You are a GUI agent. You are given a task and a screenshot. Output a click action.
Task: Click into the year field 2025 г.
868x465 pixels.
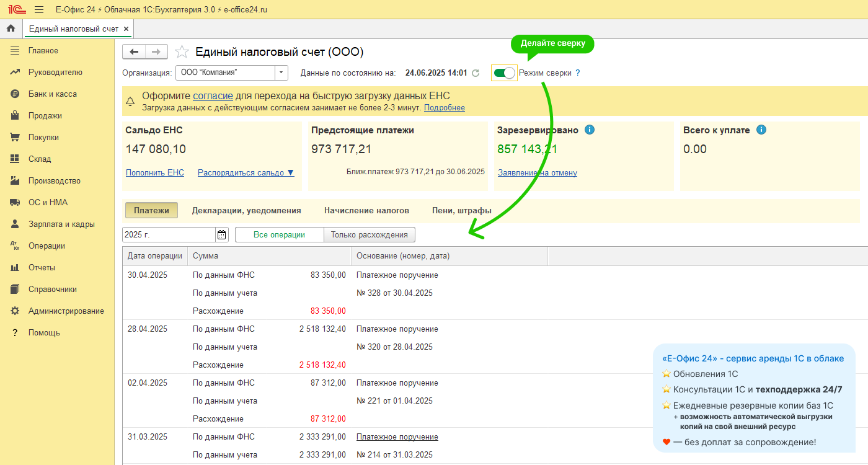pyautogui.click(x=169, y=235)
